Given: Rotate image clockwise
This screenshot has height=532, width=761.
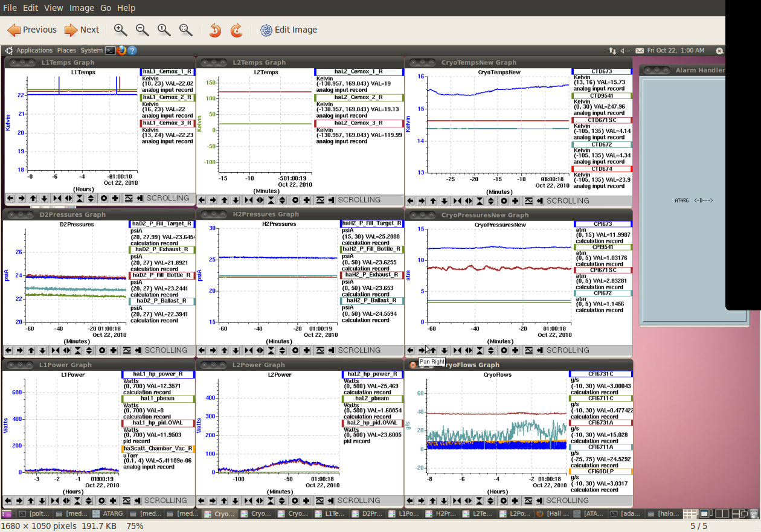Looking at the screenshot, I should click(x=237, y=30).
